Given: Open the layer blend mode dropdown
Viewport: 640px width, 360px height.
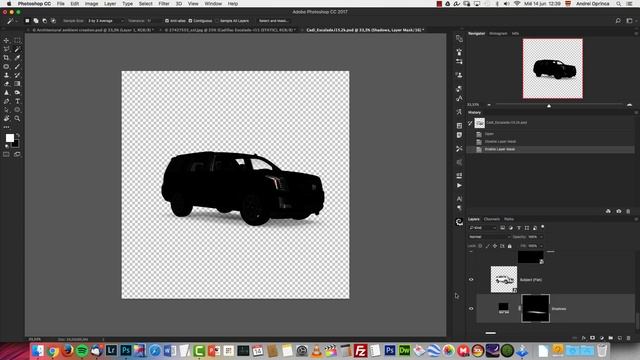Looking at the screenshot, I should tap(489, 237).
